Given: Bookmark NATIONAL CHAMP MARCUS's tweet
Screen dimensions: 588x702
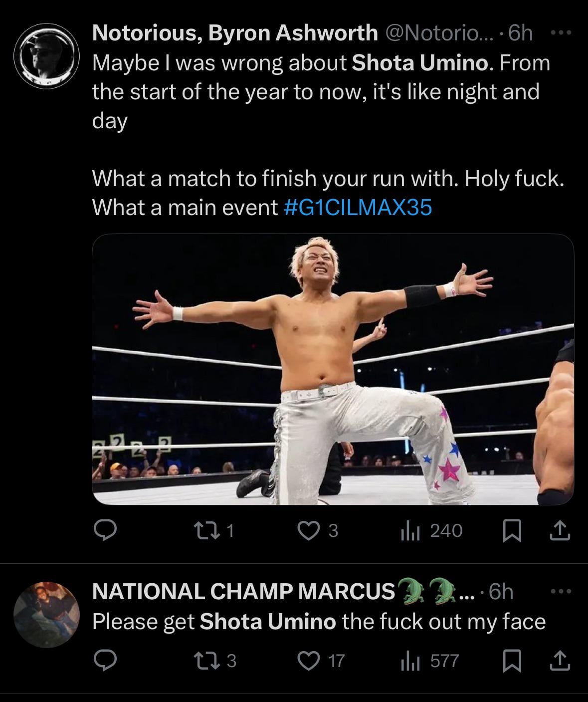Looking at the screenshot, I should 511,661.
